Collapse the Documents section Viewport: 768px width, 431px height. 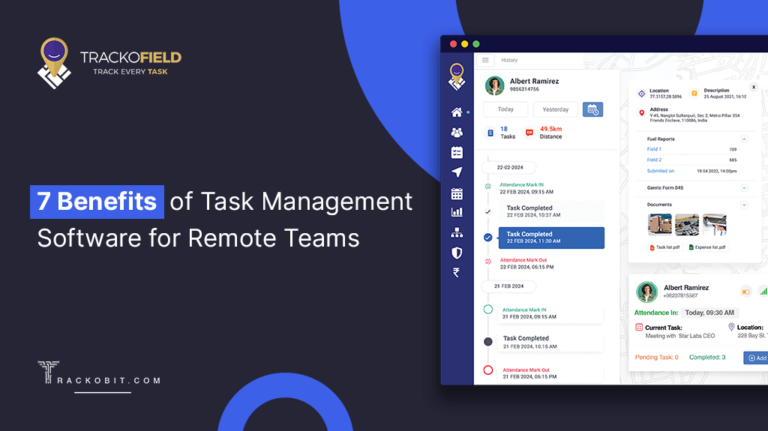point(743,203)
